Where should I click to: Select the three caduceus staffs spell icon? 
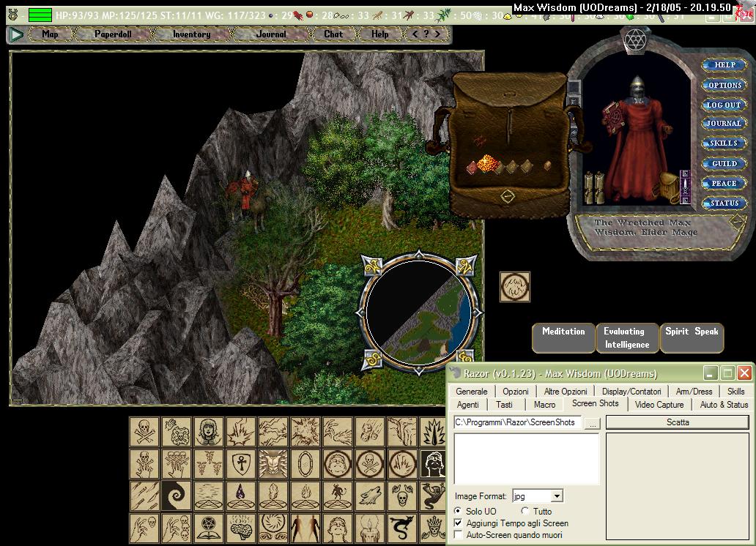click(209, 463)
